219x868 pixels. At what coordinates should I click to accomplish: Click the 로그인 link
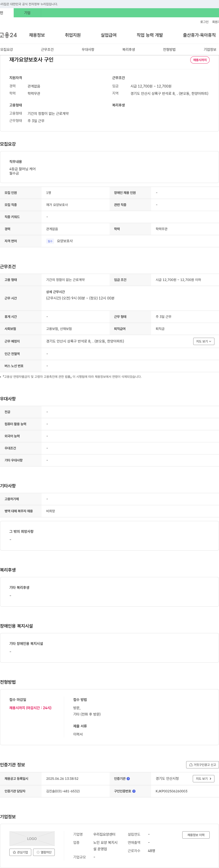(x=204, y=22)
